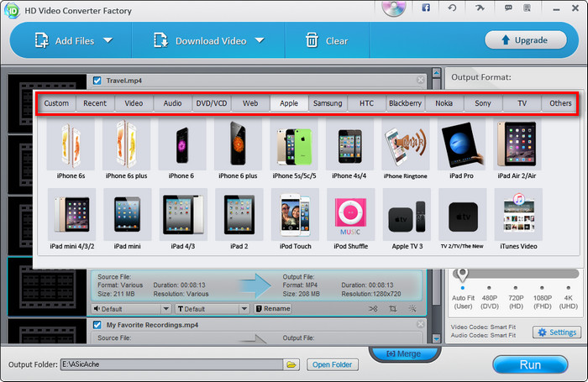588x382 pixels.
Task: Open the Audio format tab
Action: (172, 103)
